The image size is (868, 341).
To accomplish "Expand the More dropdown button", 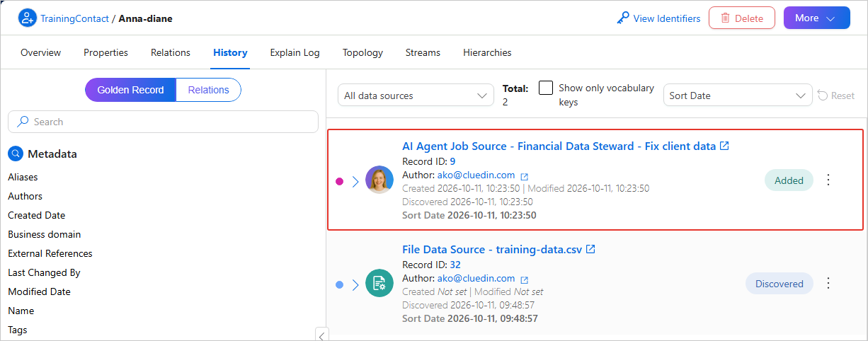I will click(x=816, y=18).
